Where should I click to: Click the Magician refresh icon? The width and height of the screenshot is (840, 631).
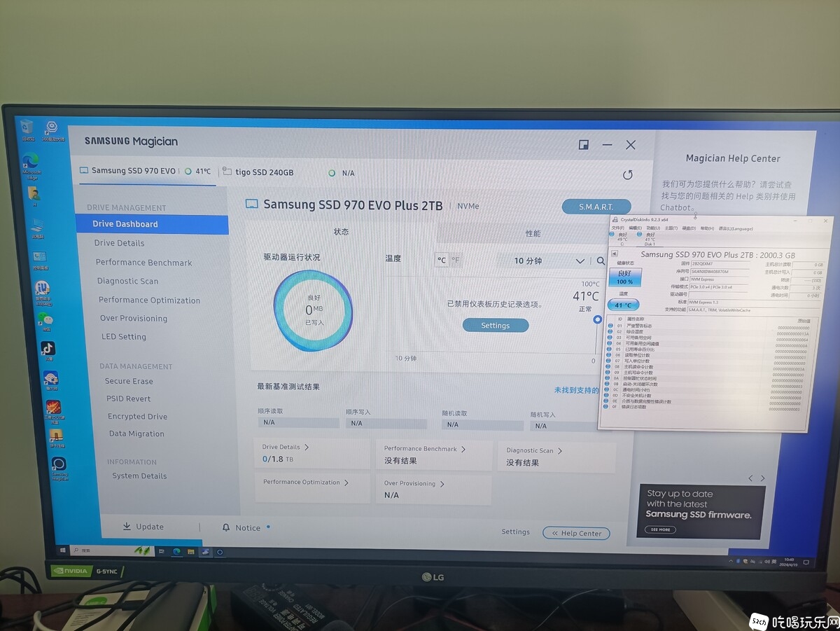628,175
